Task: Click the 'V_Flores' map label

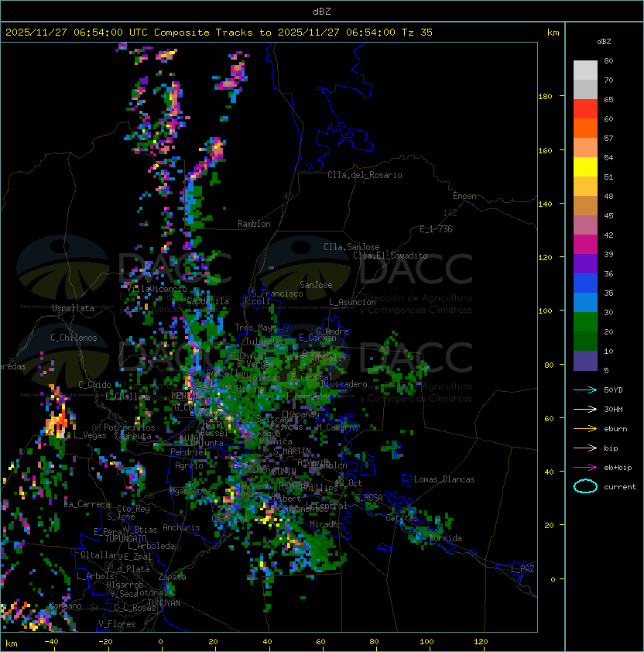Action: 117,624
